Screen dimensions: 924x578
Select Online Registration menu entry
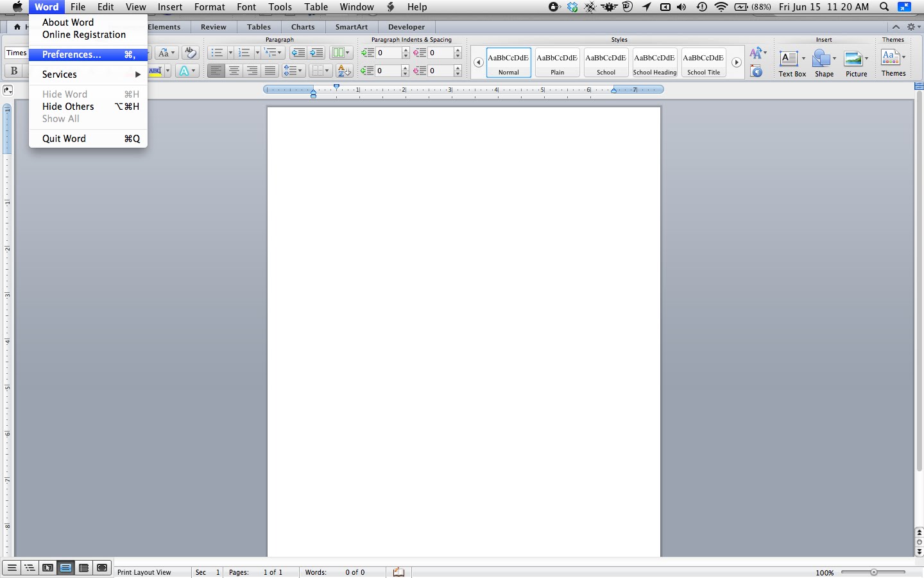(88, 35)
